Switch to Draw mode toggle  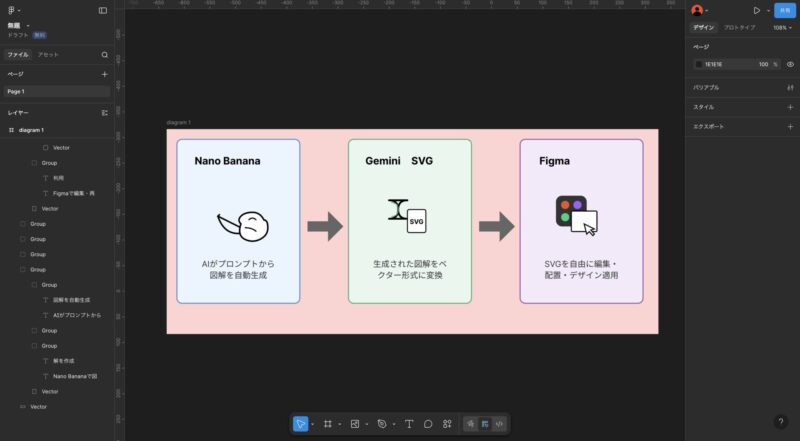[x=470, y=424]
